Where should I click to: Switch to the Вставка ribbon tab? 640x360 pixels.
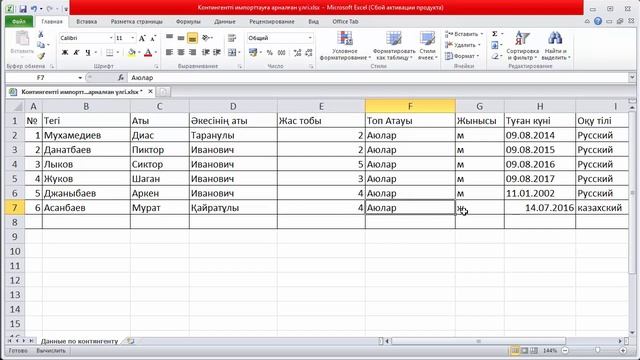87,22
